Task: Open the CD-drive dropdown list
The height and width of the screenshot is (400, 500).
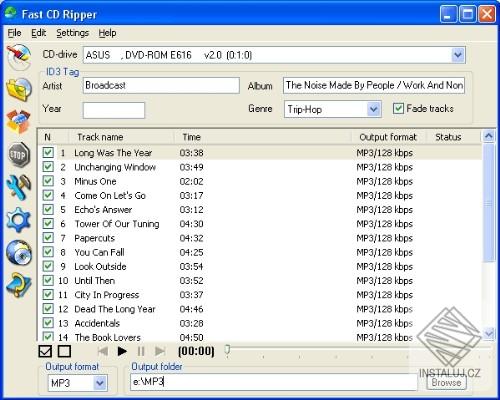Action: pos(458,55)
